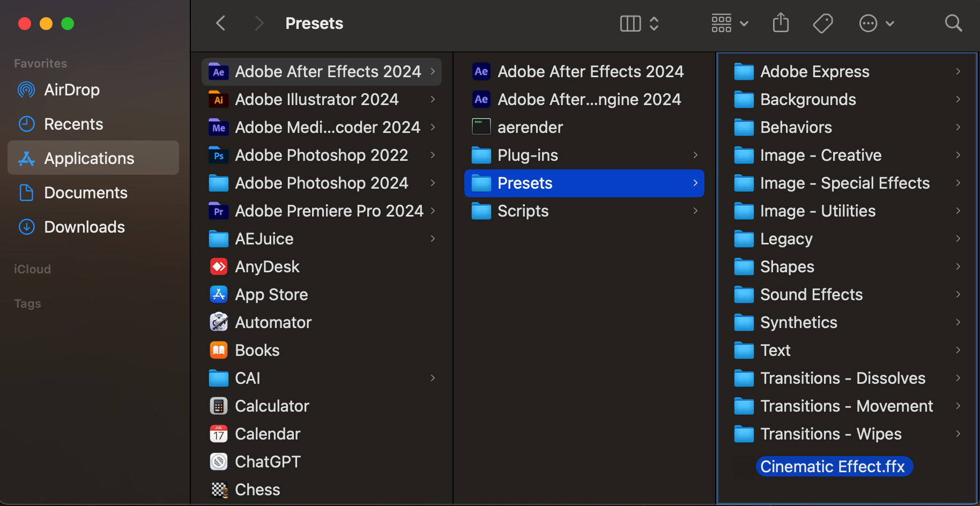Open the Scripts folder

click(x=523, y=211)
